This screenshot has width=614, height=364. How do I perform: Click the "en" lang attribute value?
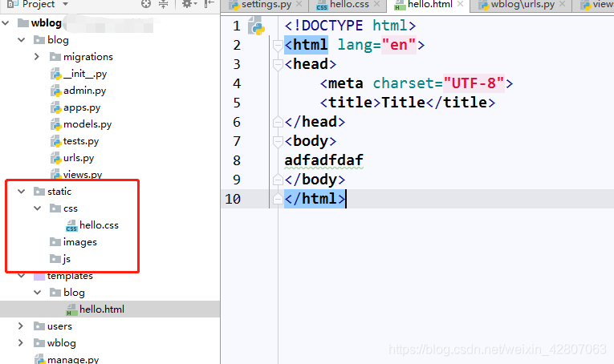tap(399, 45)
